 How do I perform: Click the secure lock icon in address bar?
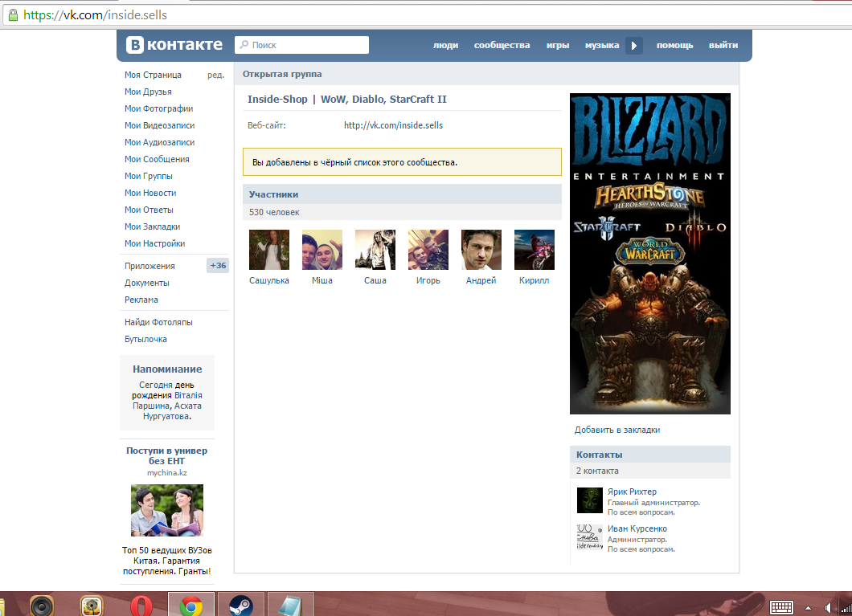coord(13,15)
